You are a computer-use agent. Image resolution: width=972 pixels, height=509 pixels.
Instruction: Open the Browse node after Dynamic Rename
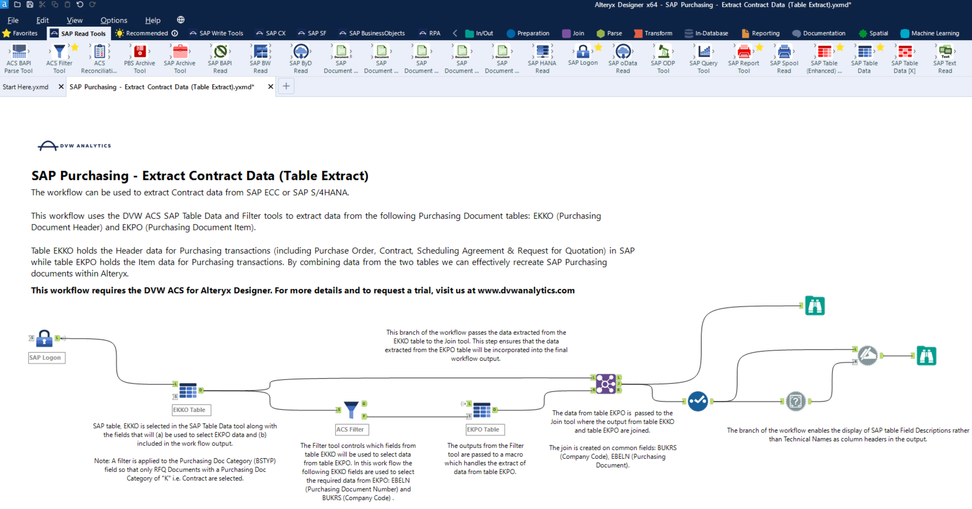tap(926, 355)
